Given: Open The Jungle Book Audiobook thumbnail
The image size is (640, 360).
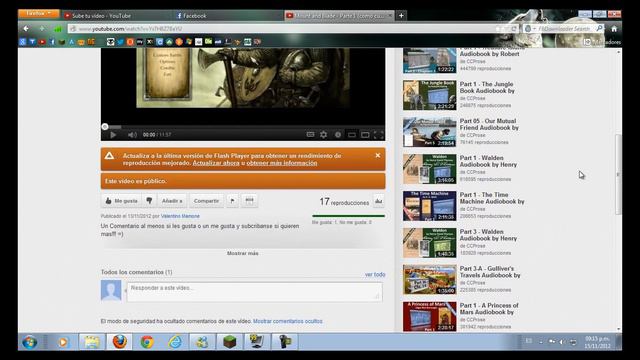Looking at the screenshot, I should pyautogui.click(x=429, y=95).
